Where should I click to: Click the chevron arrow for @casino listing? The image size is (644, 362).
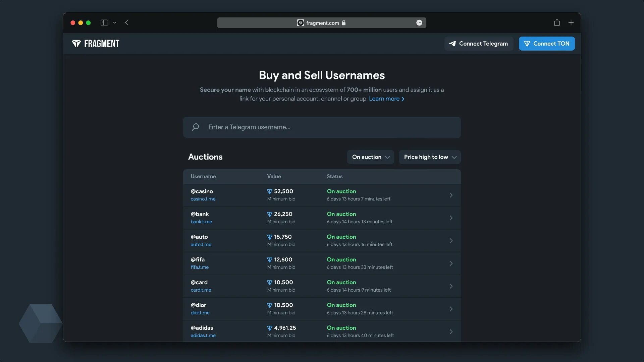coord(451,195)
